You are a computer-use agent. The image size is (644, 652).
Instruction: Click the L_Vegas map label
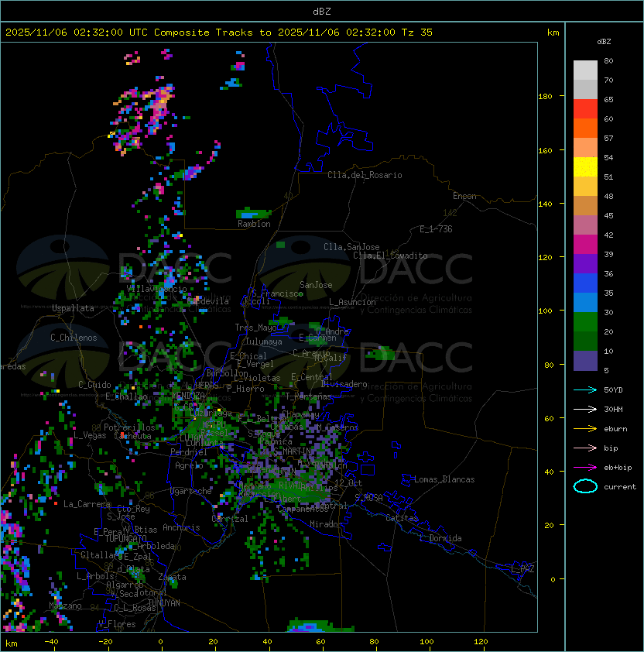90,435
